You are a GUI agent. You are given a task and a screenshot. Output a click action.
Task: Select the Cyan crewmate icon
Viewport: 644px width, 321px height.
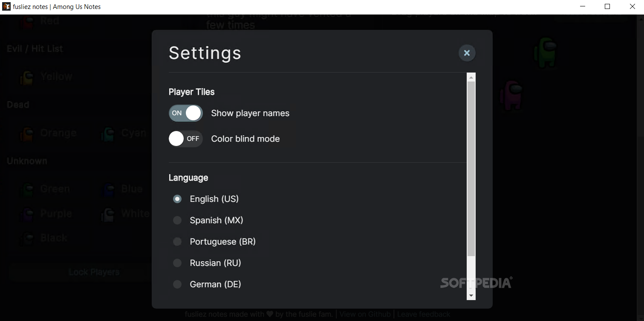click(108, 134)
